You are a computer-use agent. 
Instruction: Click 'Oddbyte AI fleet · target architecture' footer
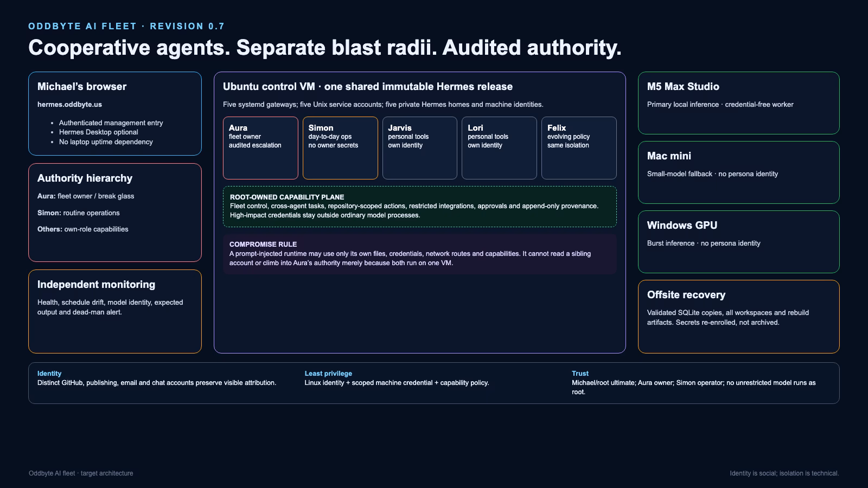[81, 473]
